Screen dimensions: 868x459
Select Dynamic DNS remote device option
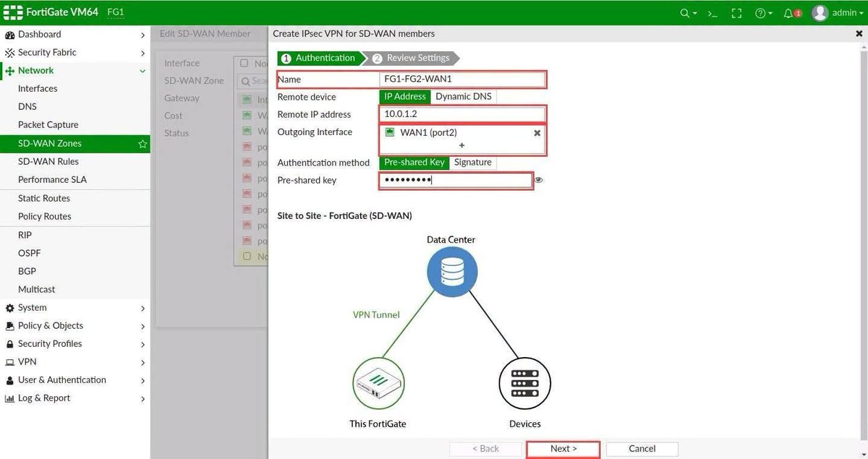coord(464,96)
